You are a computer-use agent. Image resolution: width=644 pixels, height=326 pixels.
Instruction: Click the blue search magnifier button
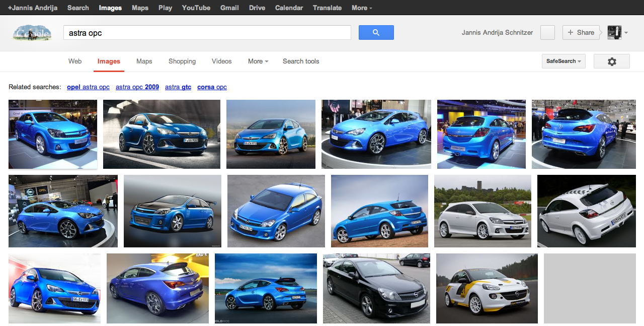click(376, 33)
